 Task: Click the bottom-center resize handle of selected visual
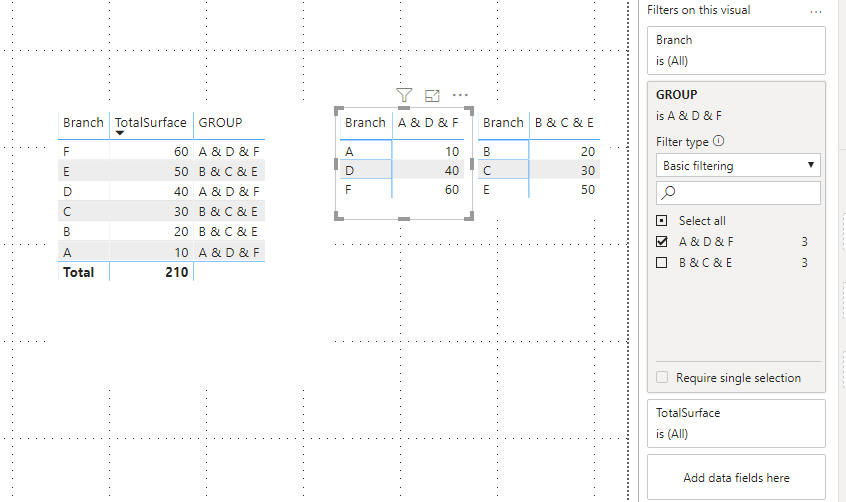(404, 219)
